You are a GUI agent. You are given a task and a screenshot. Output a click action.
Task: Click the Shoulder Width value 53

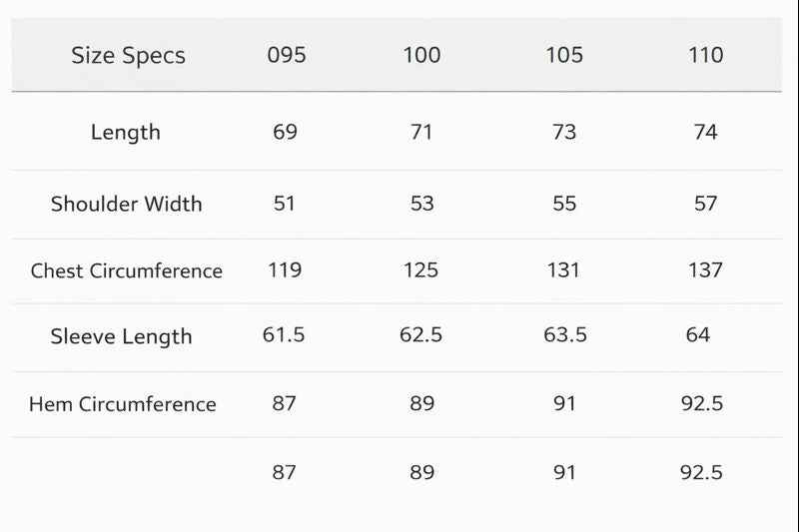pos(421,204)
